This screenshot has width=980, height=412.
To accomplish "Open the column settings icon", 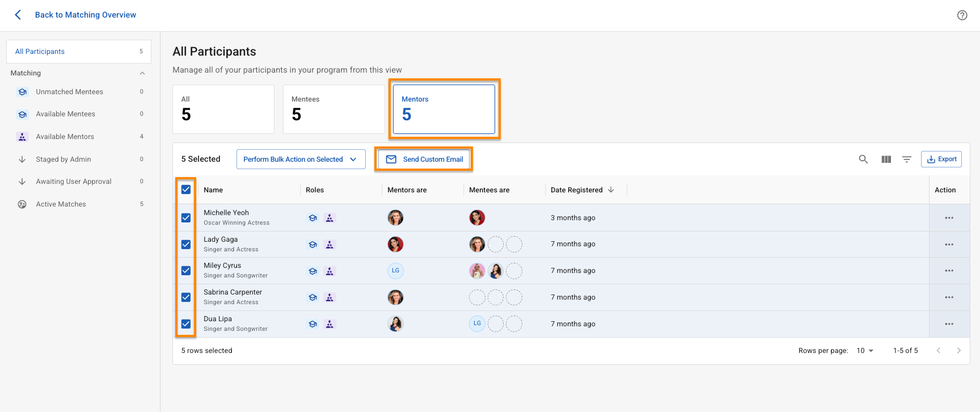I will pyautogui.click(x=886, y=159).
